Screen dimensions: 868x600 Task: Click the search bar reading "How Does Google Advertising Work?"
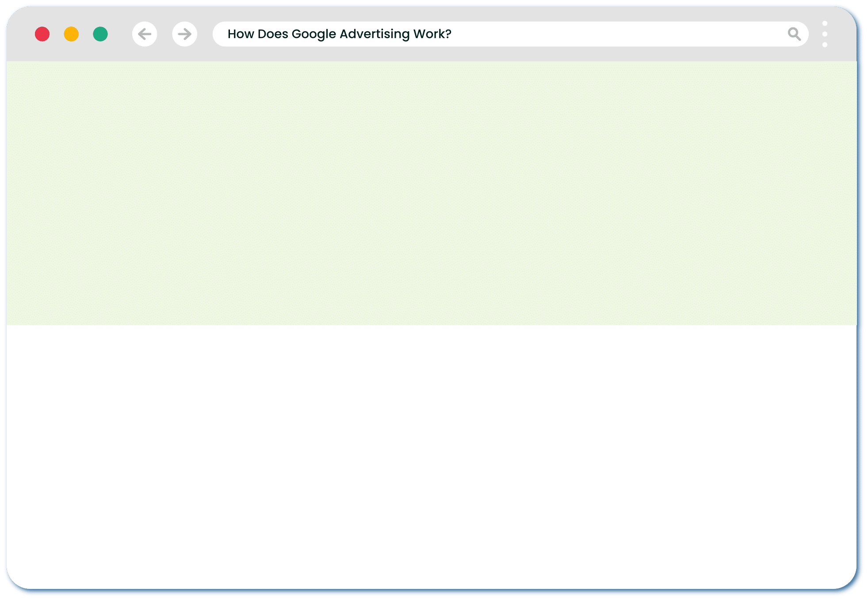click(511, 34)
